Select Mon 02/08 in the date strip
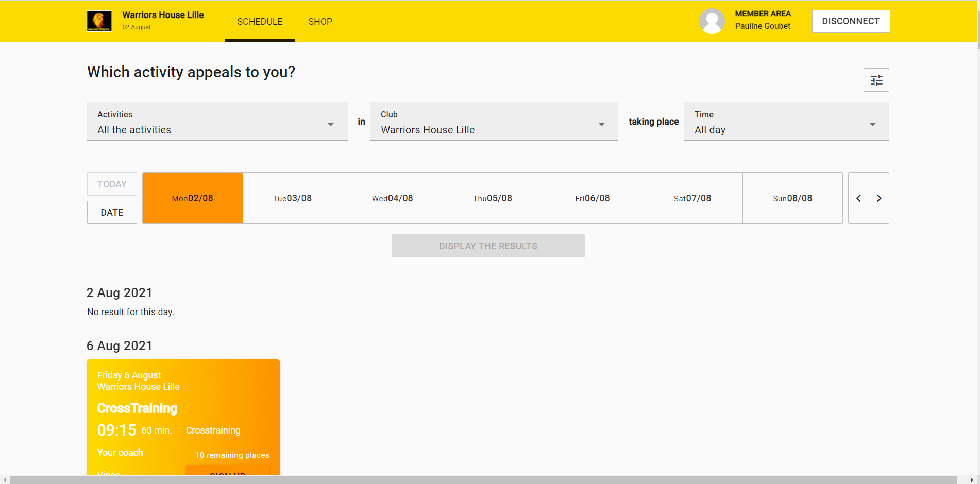 (x=193, y=198)
